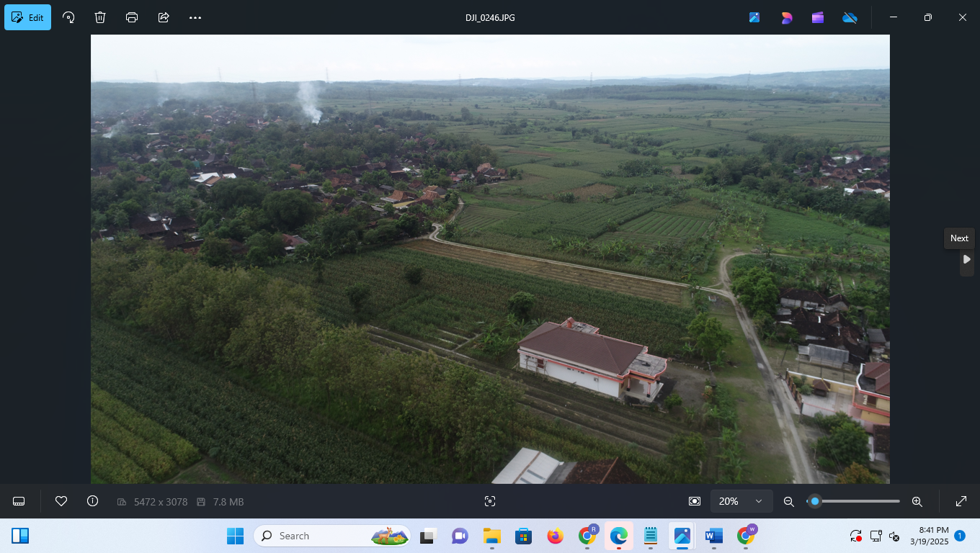Screen dimensions: 980x553
Task: Delete the photo using the trash icon
Action: coord(100,17)
